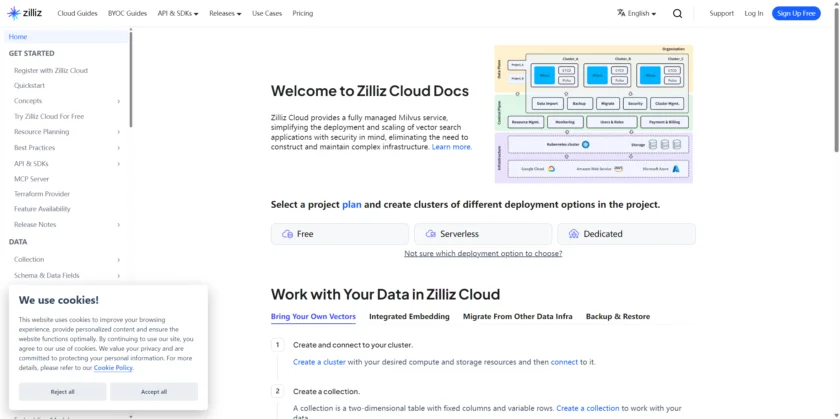This screenshot has width=840, height=419.
Task: Click the 'Create a collection' link
Action: (588, 408)
